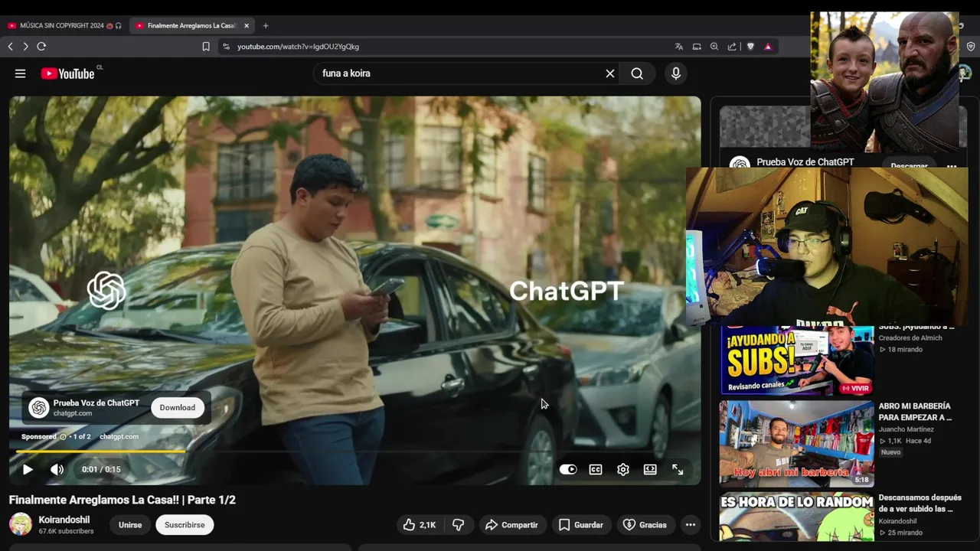Open the ¡Ayudando a SUBS! live thumbnail

point(796,360)
